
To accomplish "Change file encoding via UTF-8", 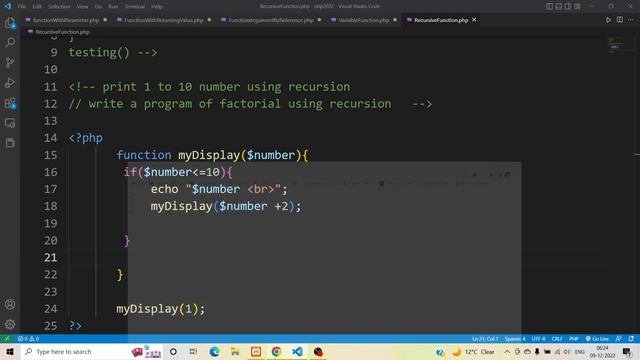I will tap(538, 339).
